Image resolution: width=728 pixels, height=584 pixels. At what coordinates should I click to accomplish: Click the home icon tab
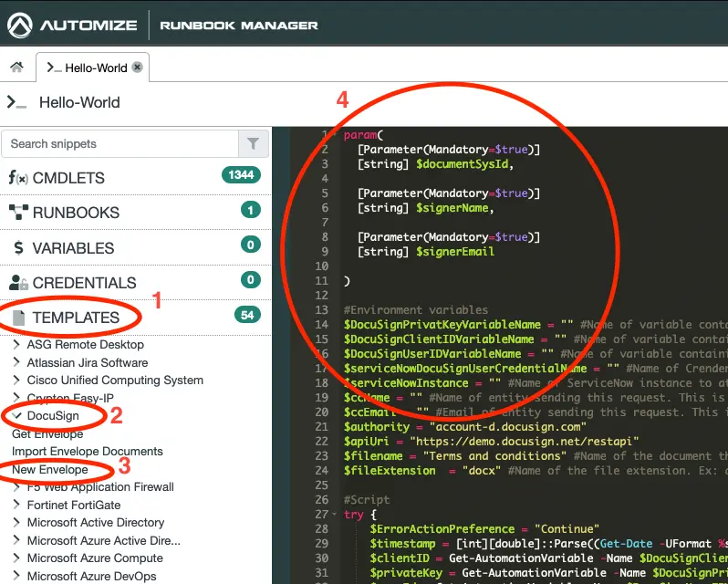click(16, 68)
